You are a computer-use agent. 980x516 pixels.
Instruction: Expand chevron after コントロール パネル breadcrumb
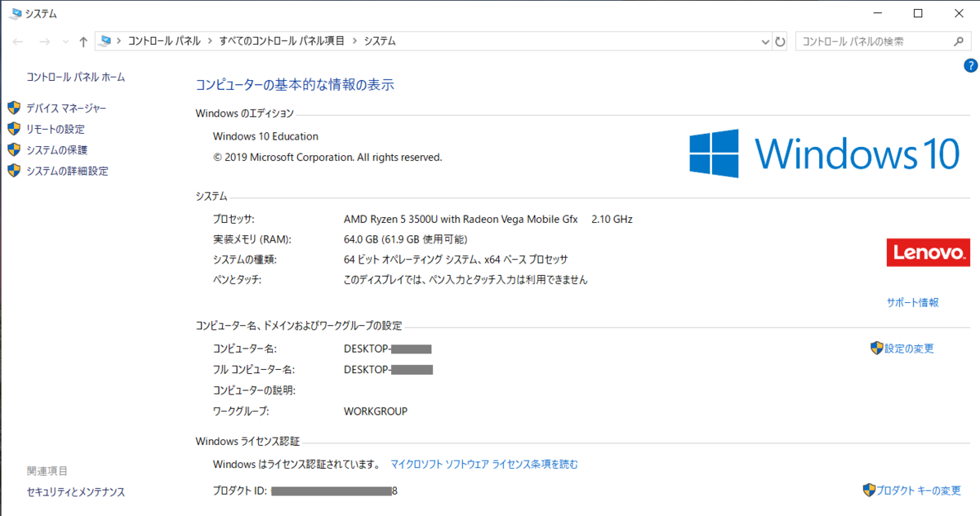coord(211,41)
